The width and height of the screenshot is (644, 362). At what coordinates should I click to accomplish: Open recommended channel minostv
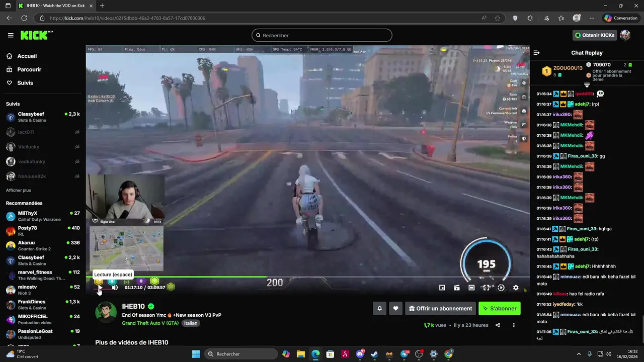coord(43,290)
